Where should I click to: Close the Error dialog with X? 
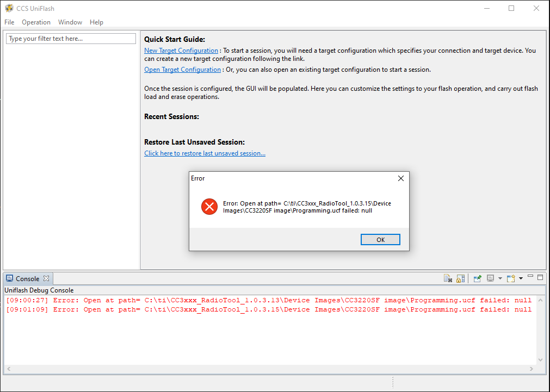401,178
